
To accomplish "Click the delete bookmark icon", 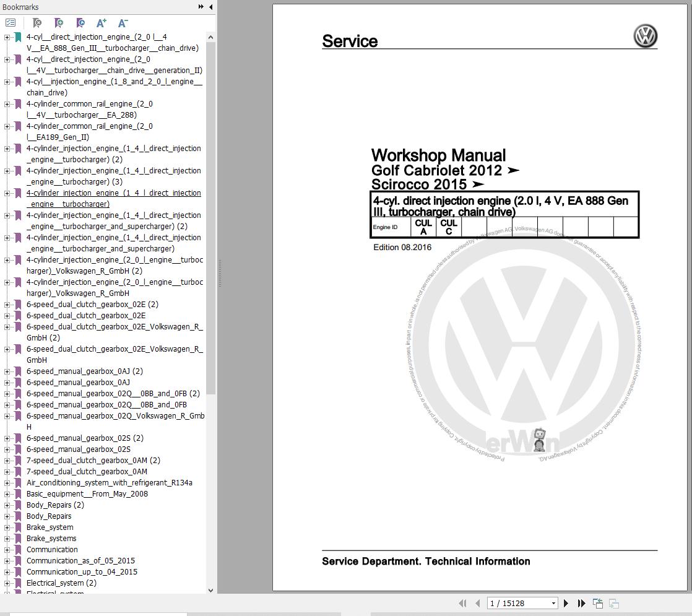I will (x=37, y=23).
